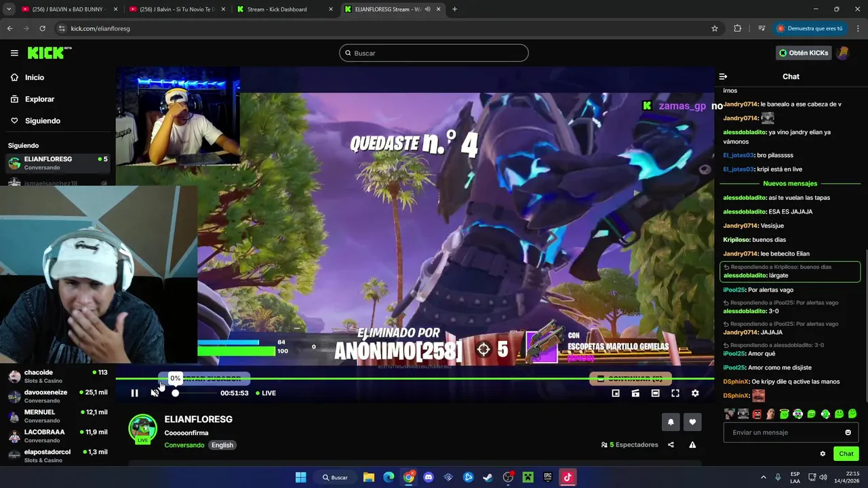Insert the halo green Kick emote
868x488 pixels.
[784, 413]
